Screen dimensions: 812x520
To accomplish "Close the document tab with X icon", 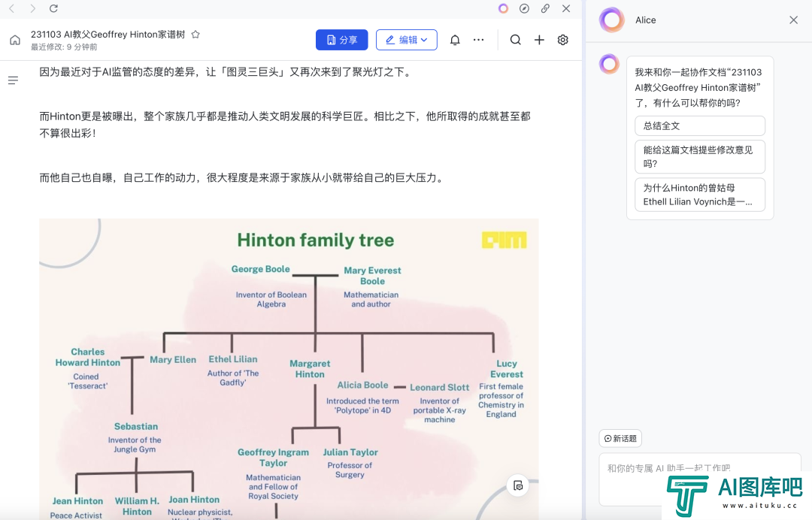I will coord(566,8).
